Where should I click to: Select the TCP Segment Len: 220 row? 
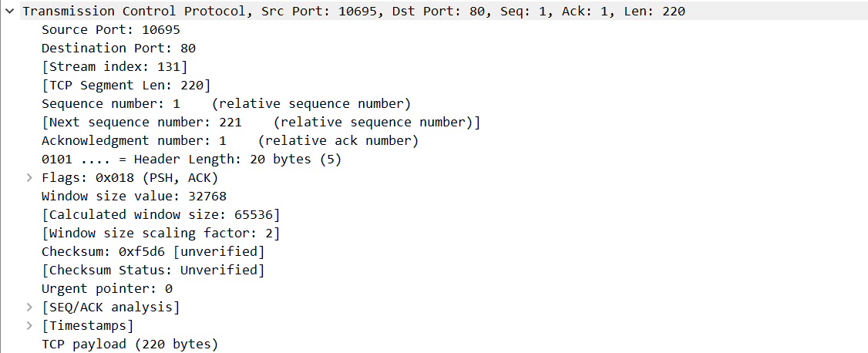pos(126,86)
